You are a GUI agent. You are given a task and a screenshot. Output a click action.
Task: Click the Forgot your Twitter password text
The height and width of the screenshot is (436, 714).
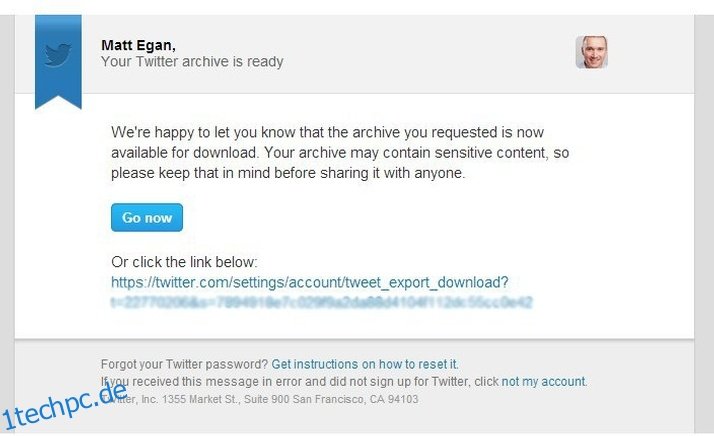click(x=184, y=364)
